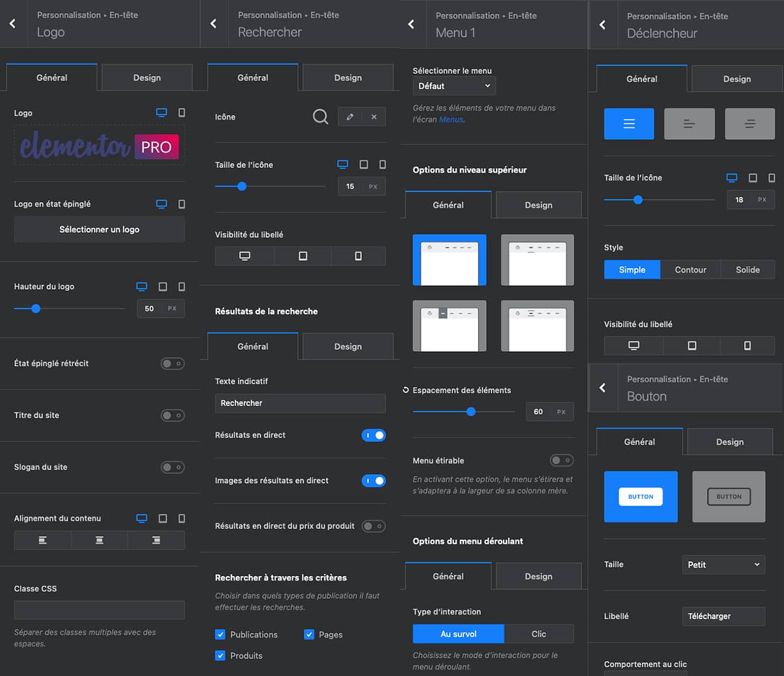Select tablet device for Rechercher icon size
Viewport: 784px width, 676px height.
[x=364, y=164]
